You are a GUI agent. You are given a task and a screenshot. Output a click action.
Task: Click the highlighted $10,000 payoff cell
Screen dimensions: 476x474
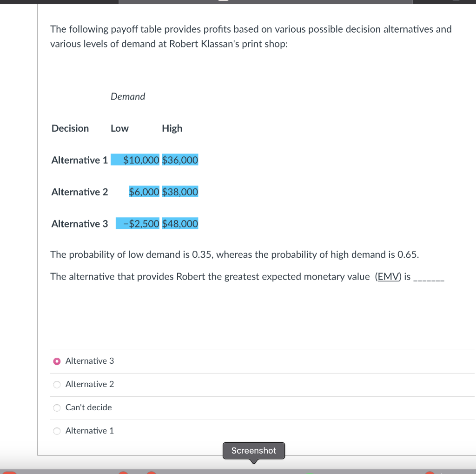(x=136, y=160)
